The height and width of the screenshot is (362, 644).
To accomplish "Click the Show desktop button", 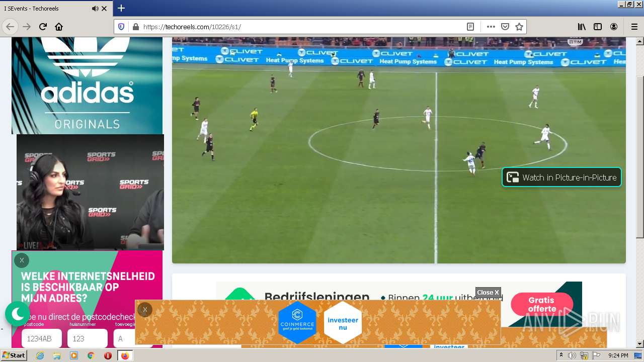I will pos(638,355).
